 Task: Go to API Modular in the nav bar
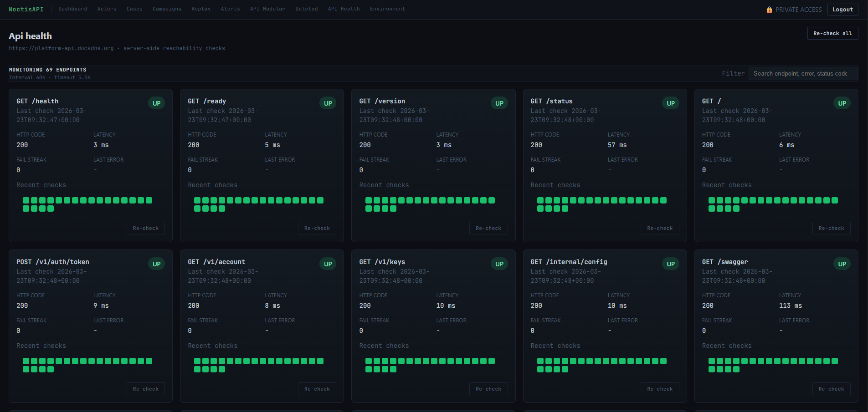point(267,9)
